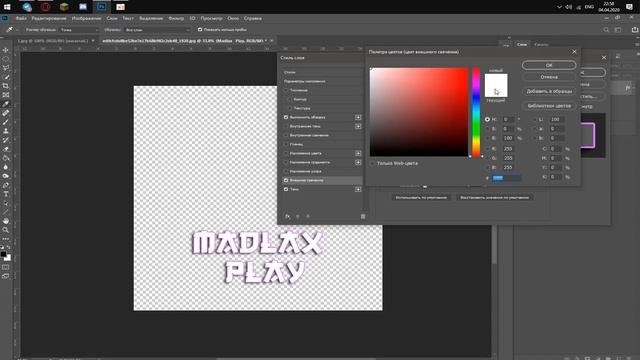Open the Фильтр menu
Screen dimensions: 640x360
[176, 18]
